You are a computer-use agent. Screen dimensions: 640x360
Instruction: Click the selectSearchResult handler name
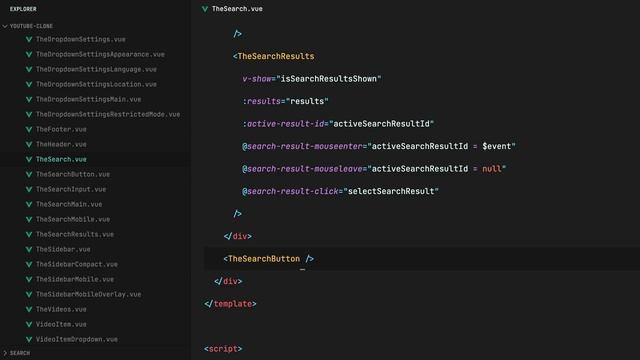(391, 191)
